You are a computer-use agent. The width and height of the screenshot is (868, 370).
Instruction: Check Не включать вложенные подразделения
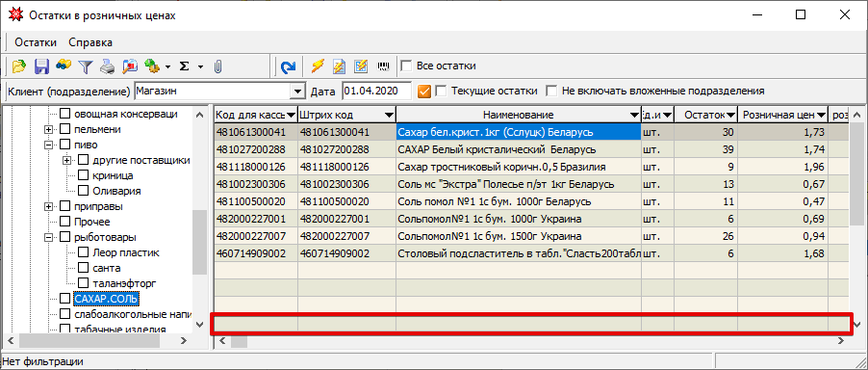(x=551, y=91)
